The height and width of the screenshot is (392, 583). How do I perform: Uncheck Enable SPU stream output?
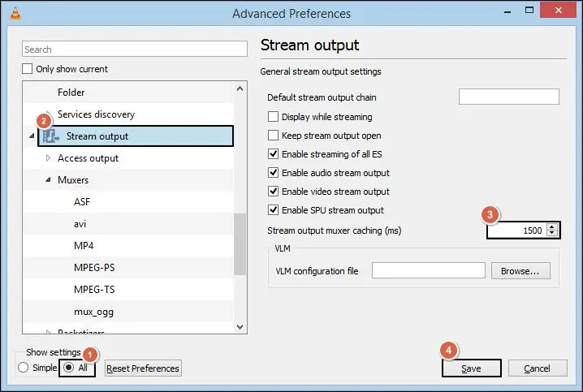point(274,210)
